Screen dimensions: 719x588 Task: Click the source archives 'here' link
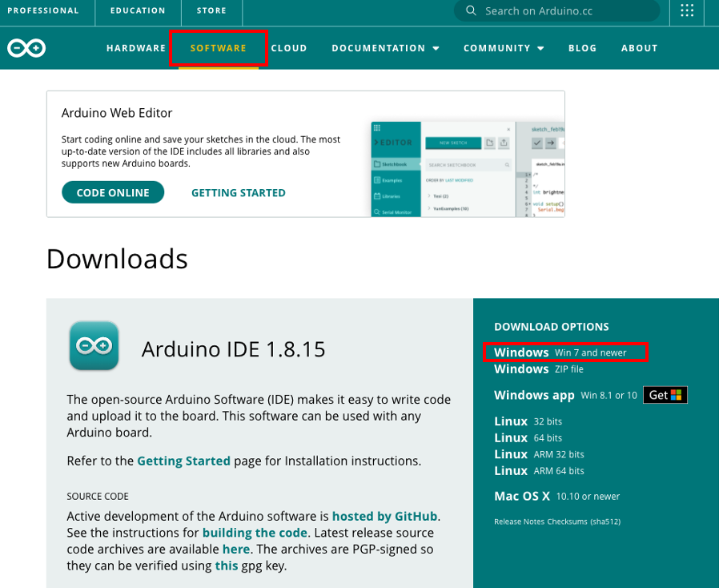pyautogui.click(x=235, y=549)
